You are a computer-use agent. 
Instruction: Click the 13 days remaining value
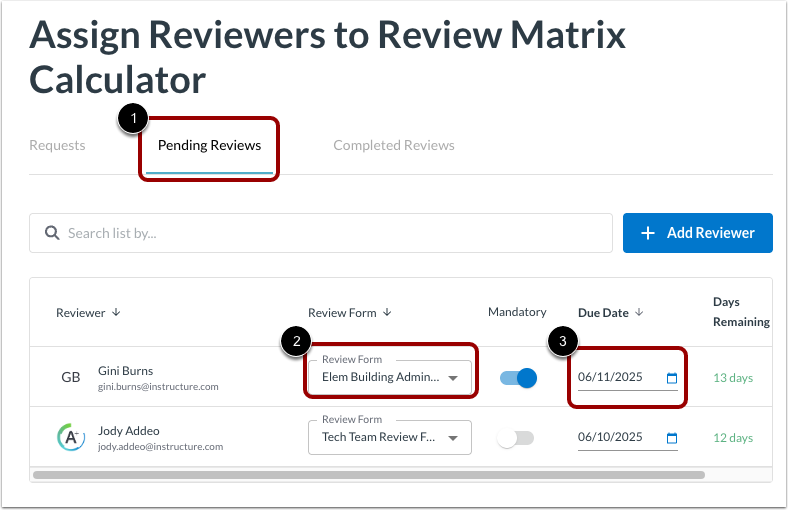tap(733, 378)
